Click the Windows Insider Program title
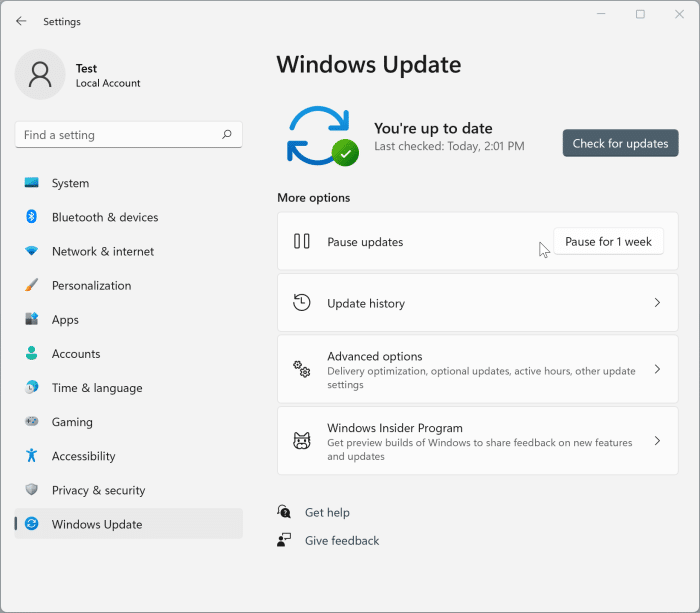The image size is (700, 613). click(x=395, y=428)
